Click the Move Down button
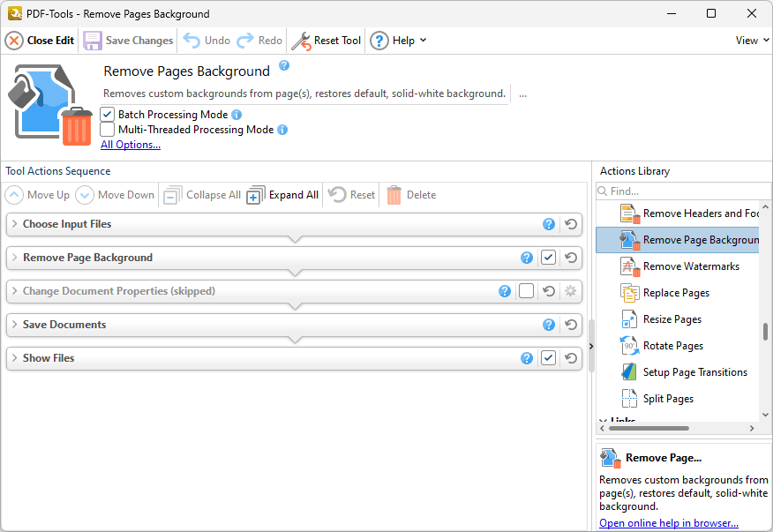 click(115, 195)
